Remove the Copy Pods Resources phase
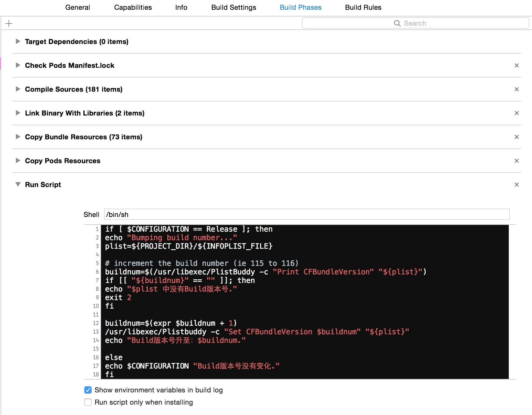This screenshot has height=415, width=532. (516, 161)
